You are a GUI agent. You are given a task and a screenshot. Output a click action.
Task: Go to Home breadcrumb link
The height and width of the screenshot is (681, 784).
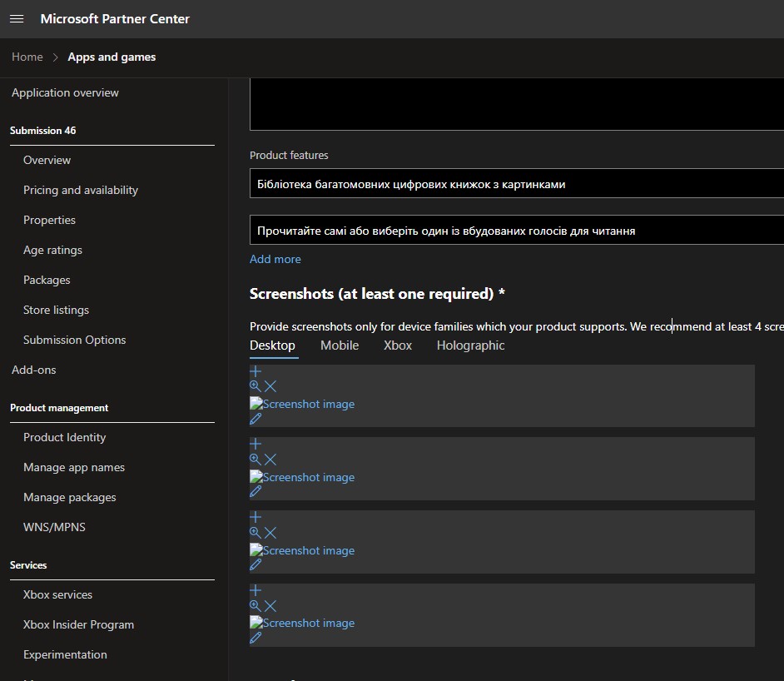pos(27,57)
